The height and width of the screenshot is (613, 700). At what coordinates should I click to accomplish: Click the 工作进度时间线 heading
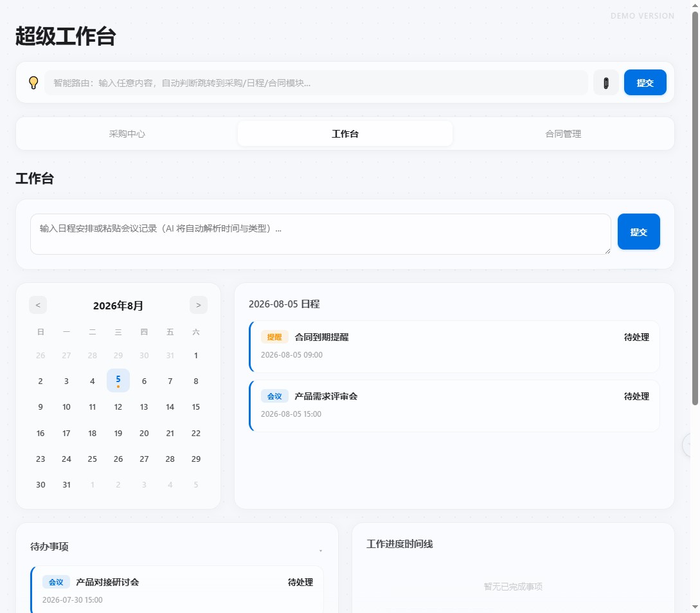pyautogui.click(x=400, y=544)
